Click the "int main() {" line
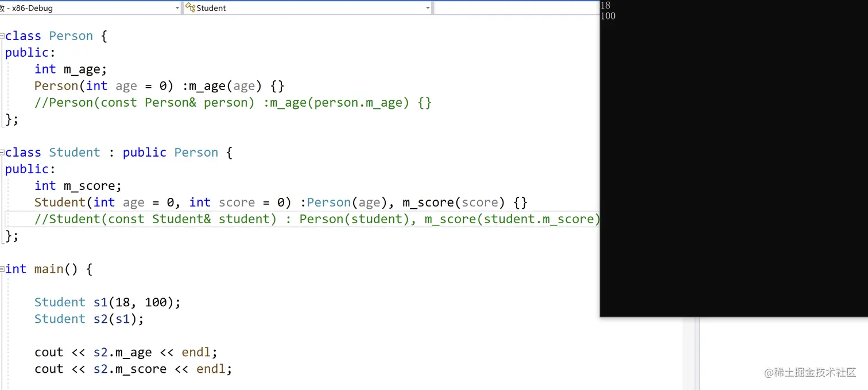The width and height of the screenshot is (868, 390). click(x=49, y=269)
